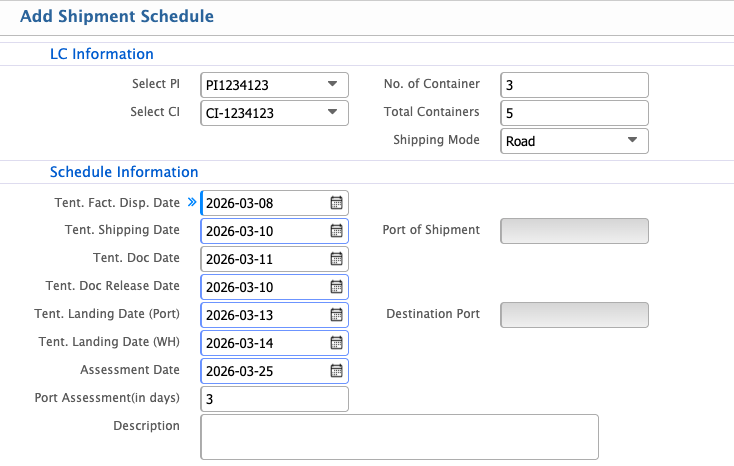The width and height of the screenshot is (734, 466).
Task: Click calendar icon in Tent. Doc Date
Action: (336, 259)
